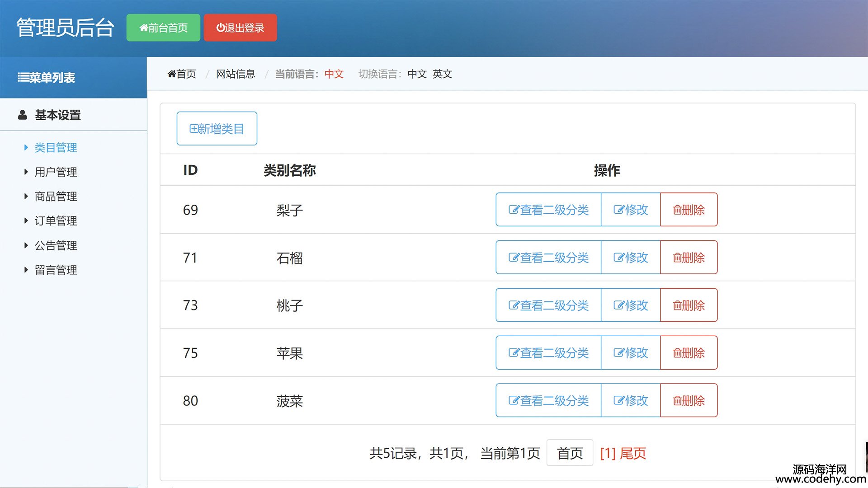
Task: Click category name 桃子
Action: coord(290,306)
